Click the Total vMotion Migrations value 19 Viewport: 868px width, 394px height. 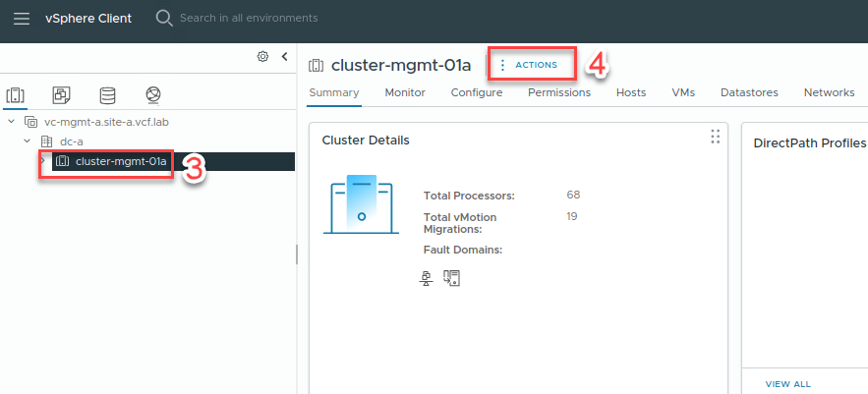point(572,216)
